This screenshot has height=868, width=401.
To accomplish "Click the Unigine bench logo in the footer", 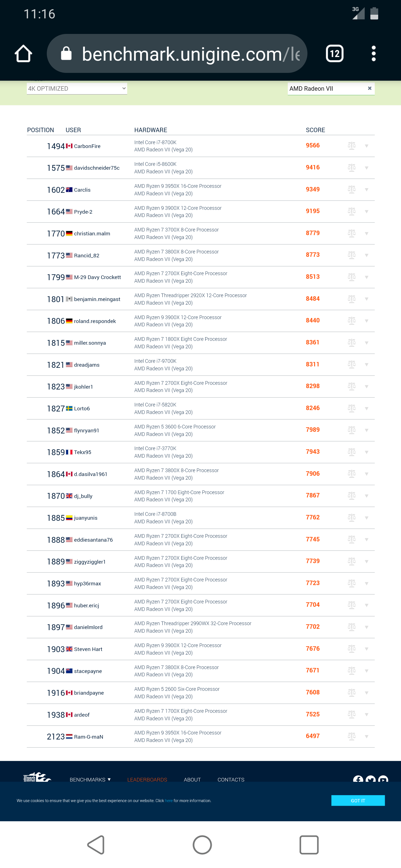I will (x=37, y=778).
